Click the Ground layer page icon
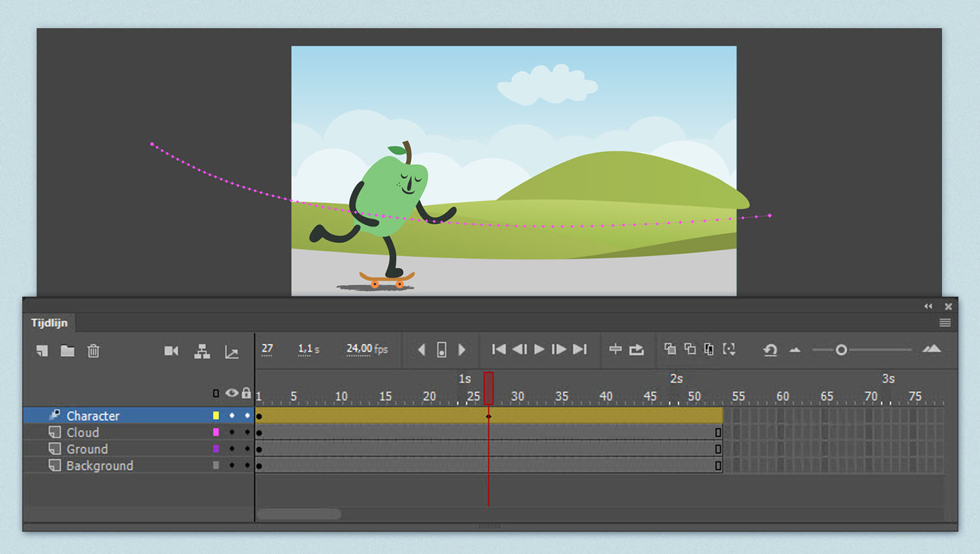 point(55,449)
